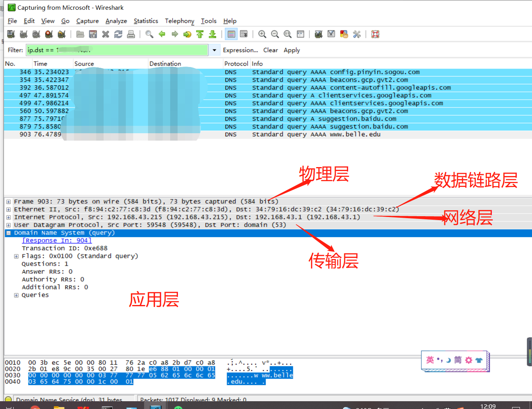Select packet 877 A suggestion.baidu.com
This screenshot has width=532, height=409.
tap(268, 119)
